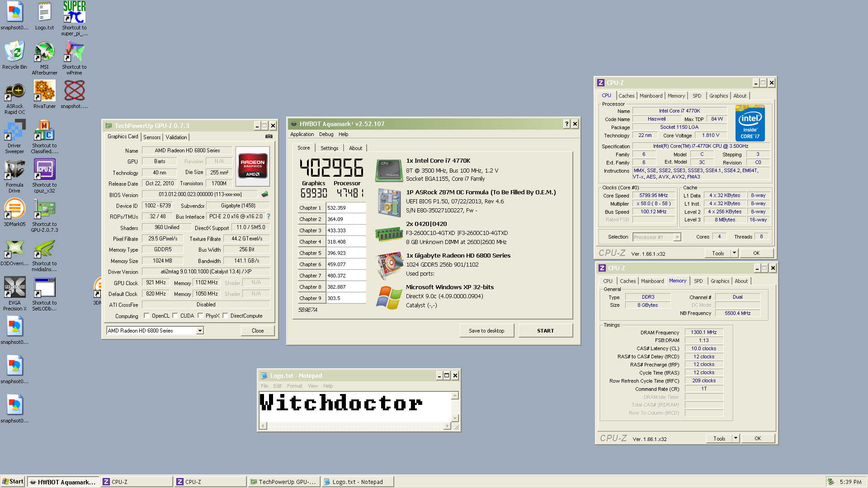868x488 pixels.
Task: Click the Aquamark help question mark button
Action: [566, 124]
